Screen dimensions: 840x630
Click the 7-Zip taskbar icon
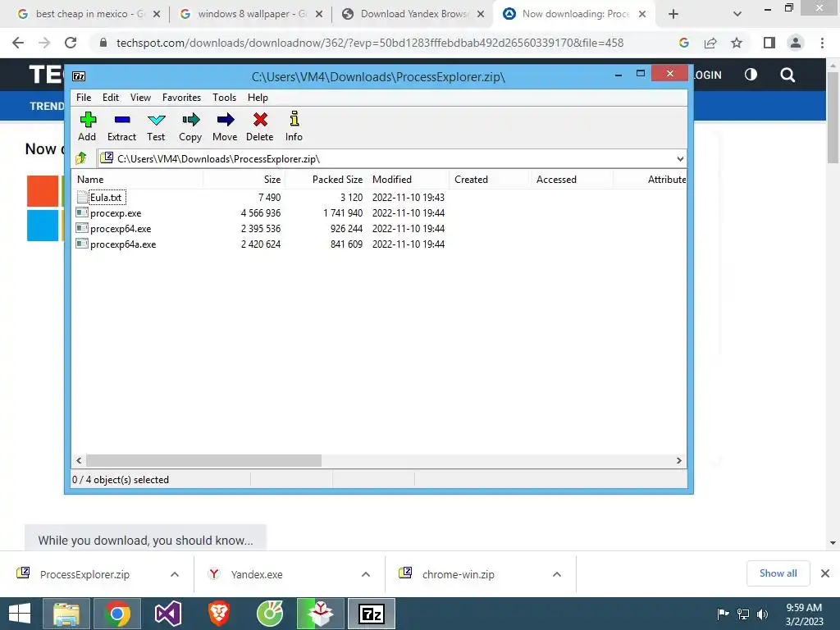pos(372,614)
